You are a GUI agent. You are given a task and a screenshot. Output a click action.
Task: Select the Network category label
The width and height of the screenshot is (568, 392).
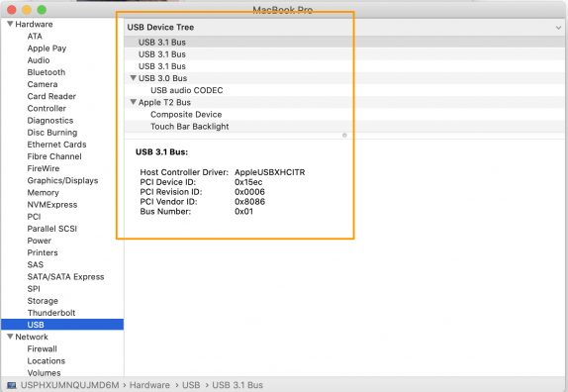pos(32,337)
